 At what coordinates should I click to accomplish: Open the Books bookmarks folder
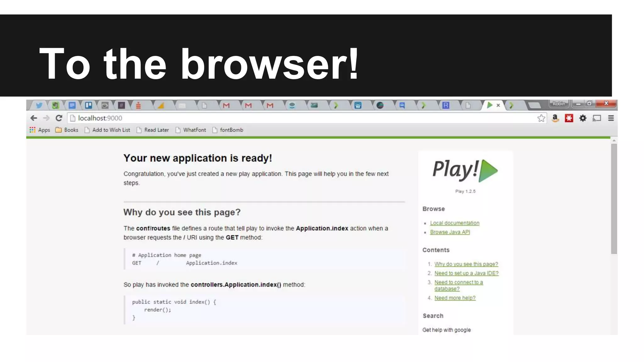(67, 130)
